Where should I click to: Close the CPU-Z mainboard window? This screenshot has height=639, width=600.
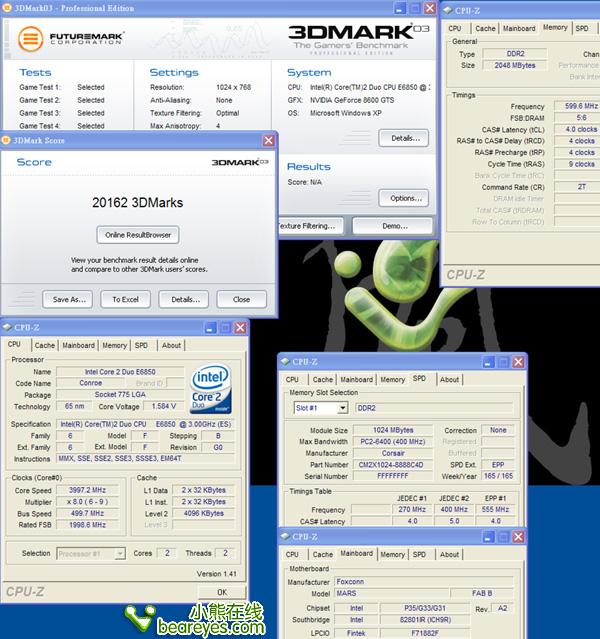pos(518,537)
